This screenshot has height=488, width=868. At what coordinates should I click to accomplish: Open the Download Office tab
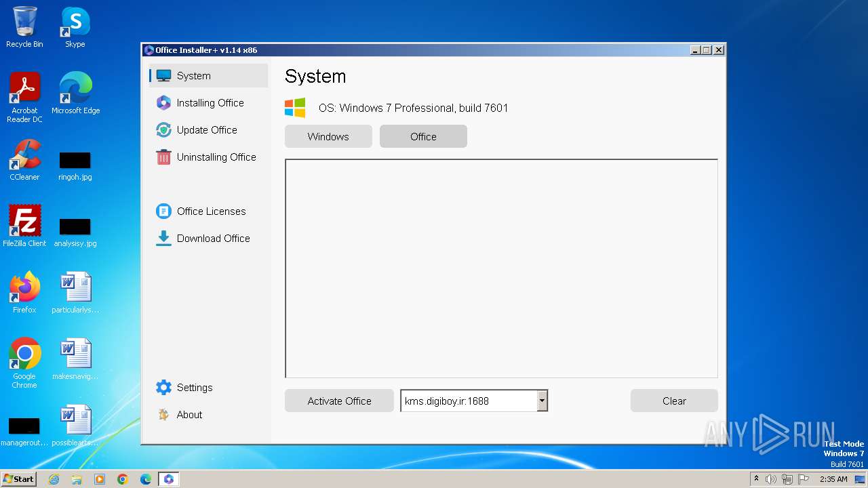pyautogui.click(x=209, y=239)
